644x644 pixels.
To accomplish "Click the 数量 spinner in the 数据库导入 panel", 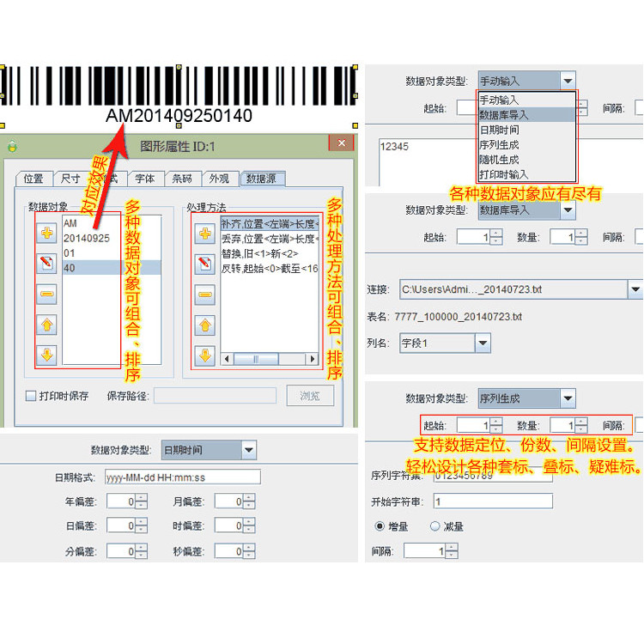I will 568,237.
